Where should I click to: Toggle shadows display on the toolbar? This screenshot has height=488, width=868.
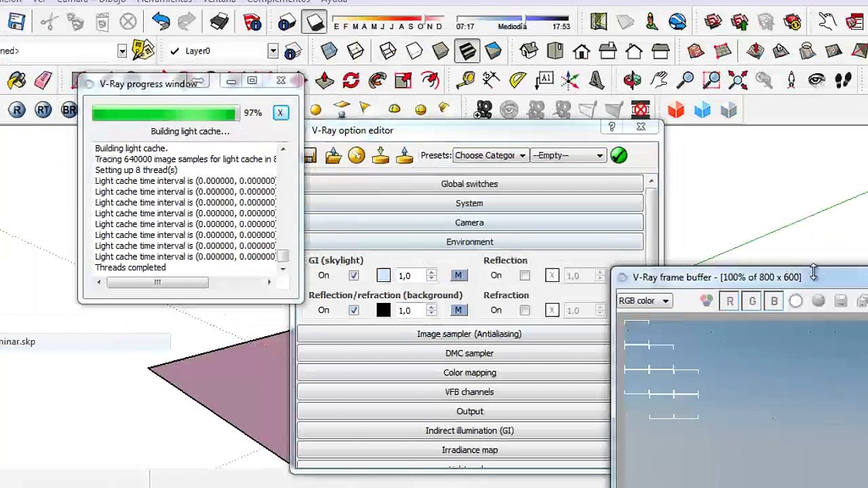coord(315,22)
